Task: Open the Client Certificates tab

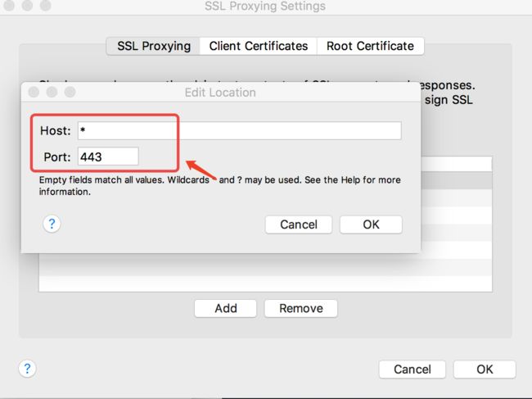Action: click(x=258, y=46)
